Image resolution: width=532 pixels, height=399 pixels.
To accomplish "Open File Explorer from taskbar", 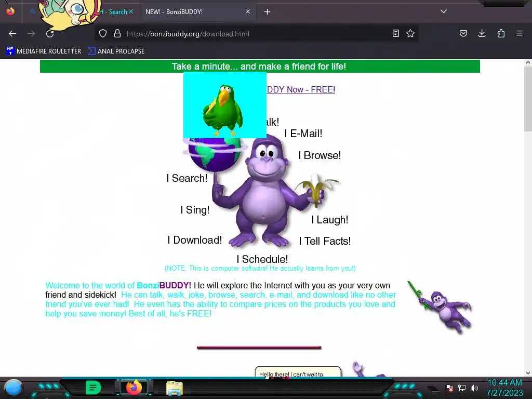I will click(x=175, y=388).
